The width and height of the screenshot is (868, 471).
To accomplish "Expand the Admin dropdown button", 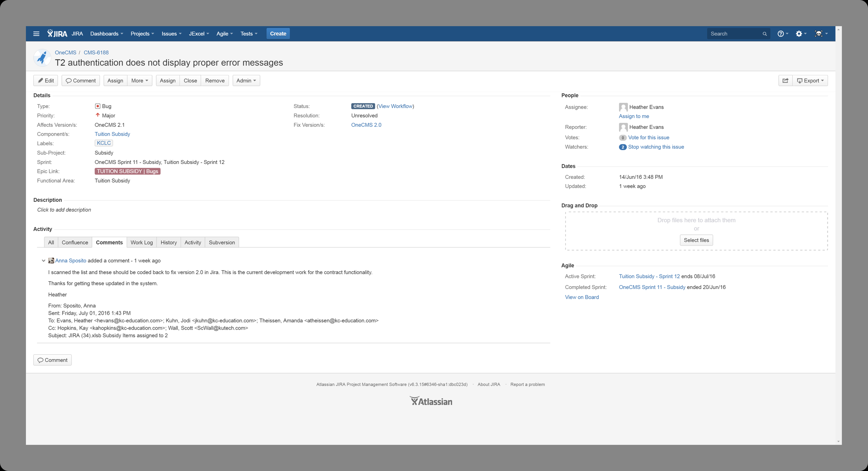I will coord(246,81).
